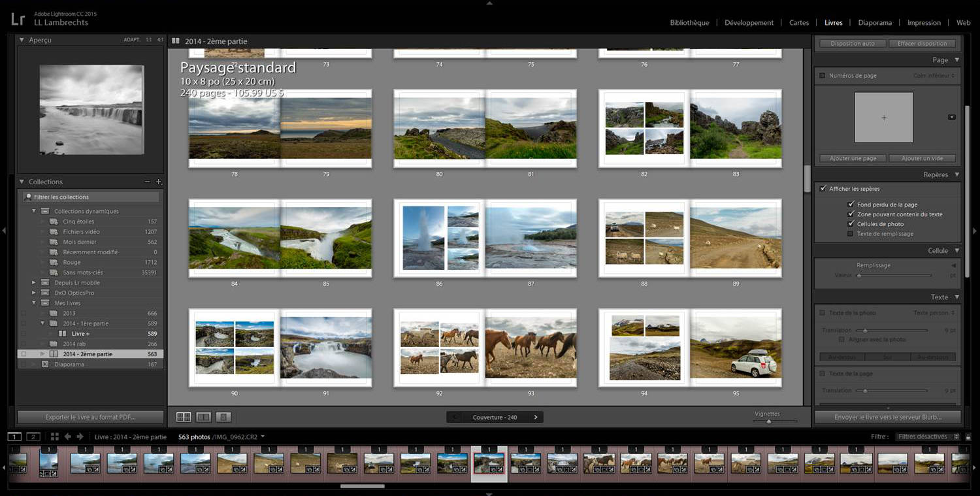
Task: Go back with filmstrip left arrow
Action: click(68, 437)
